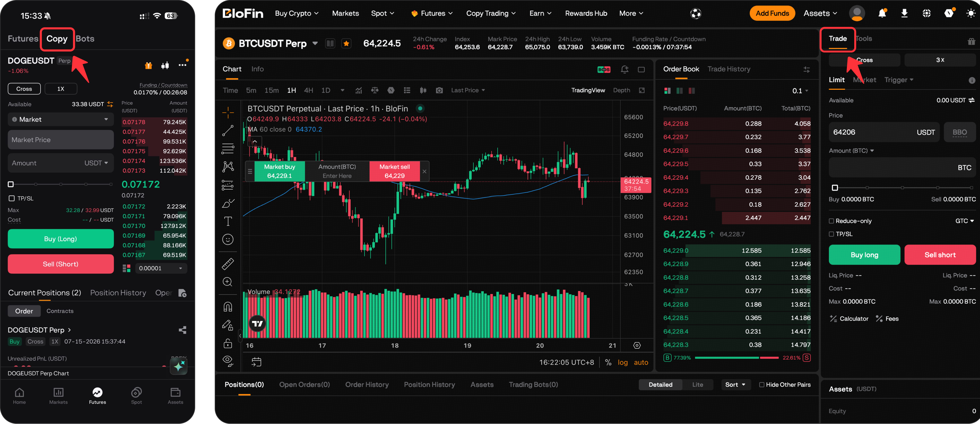This screenshot has height=424, width=980.
Task: Open the Trigger order type dropdown
Action: [899, 80]
